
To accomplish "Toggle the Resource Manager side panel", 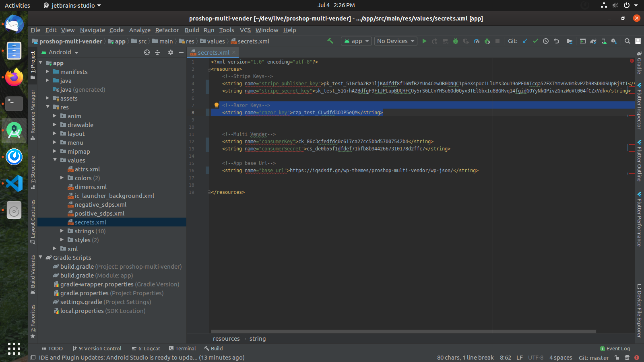I will pos(33,115).
